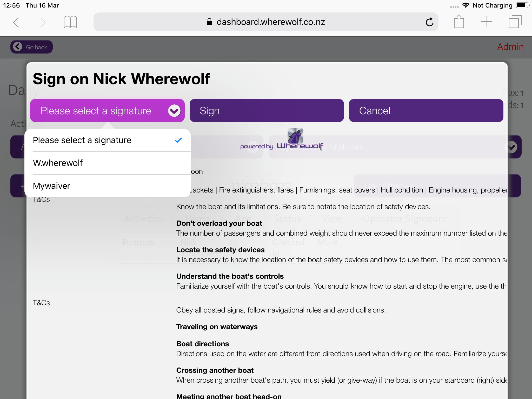532x399 pixels.
Task: Open the Admin link
Action: point(510,47)
